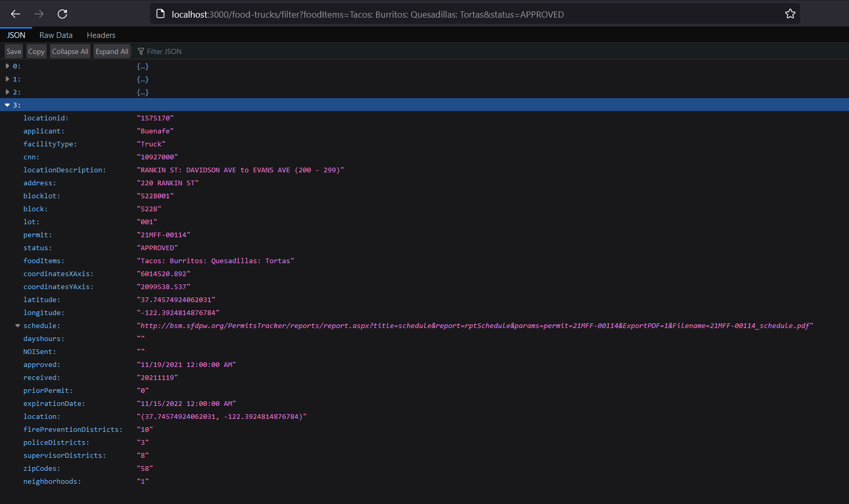The image size is (849, 504).
Task: Save the JSON response
Action: pos(14,51)
